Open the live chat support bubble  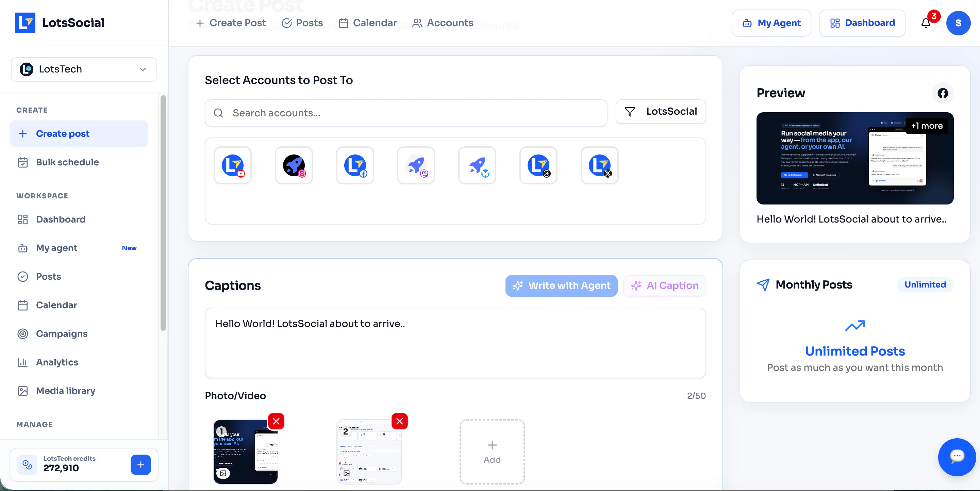[x=957, y=457]
